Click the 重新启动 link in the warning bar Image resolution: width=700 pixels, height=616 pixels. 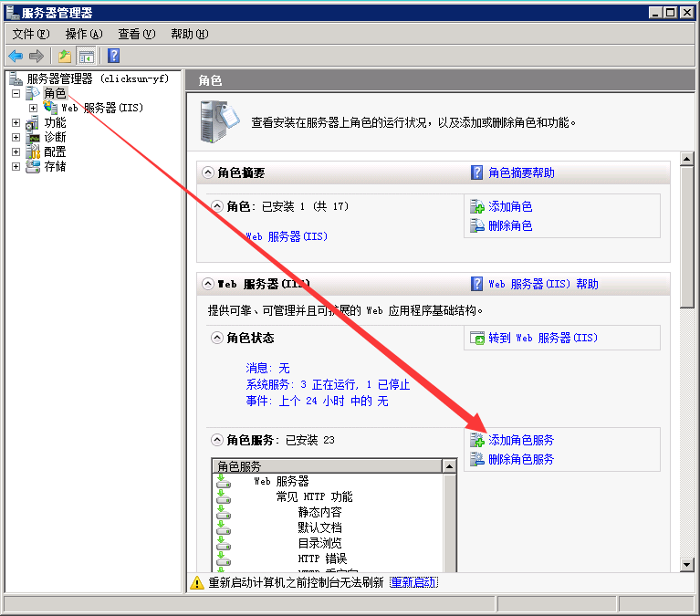[x=413, y=582]
